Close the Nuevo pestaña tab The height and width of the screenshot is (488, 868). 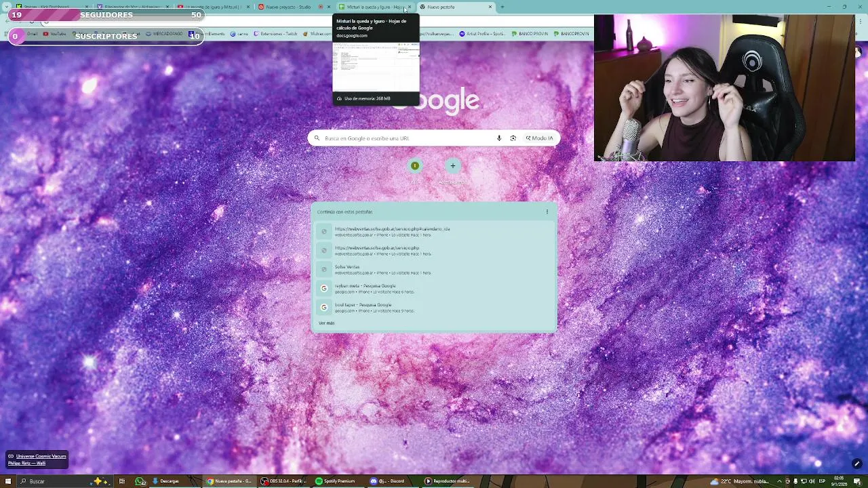[490, 7]
